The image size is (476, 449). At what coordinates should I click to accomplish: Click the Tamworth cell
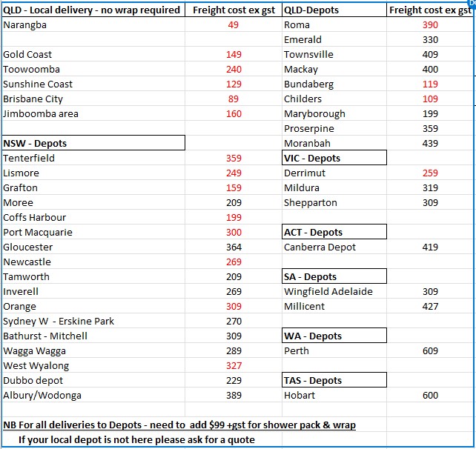click(x=93, y=276)
